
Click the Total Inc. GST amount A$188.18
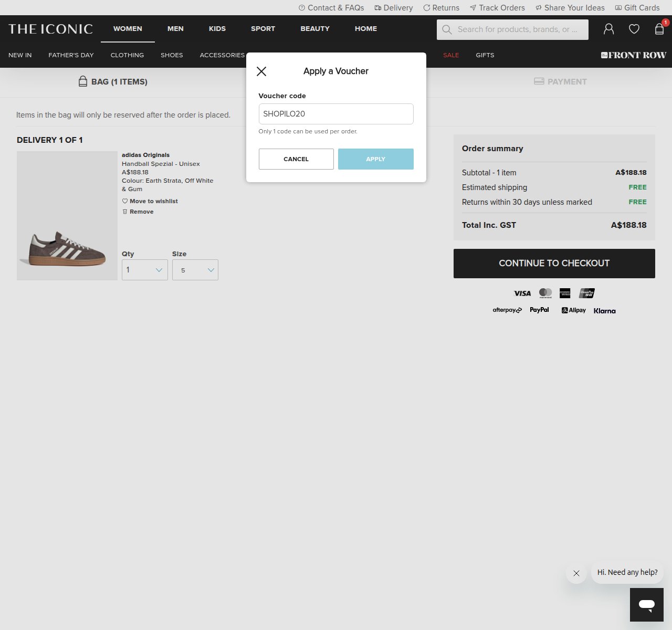click(x=629, y=225)
